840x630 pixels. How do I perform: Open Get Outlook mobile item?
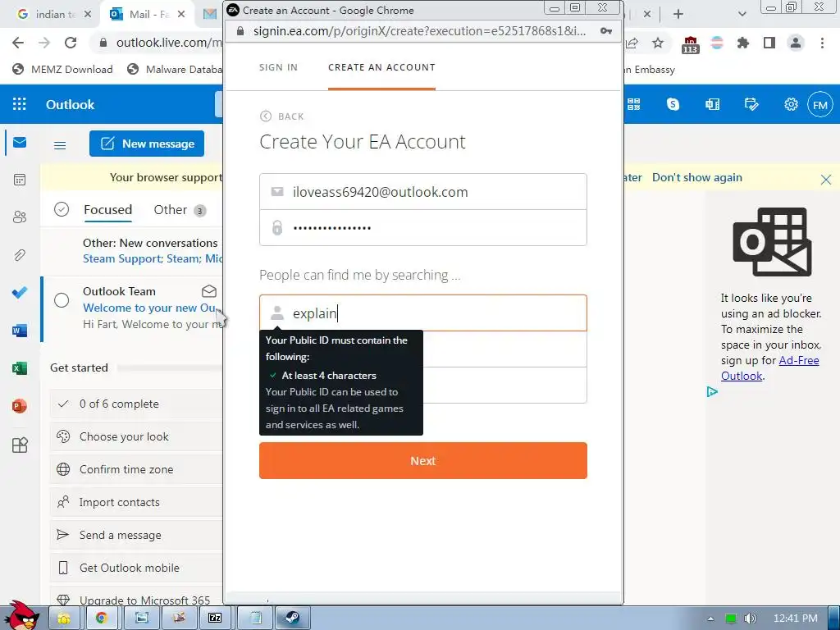137,568
